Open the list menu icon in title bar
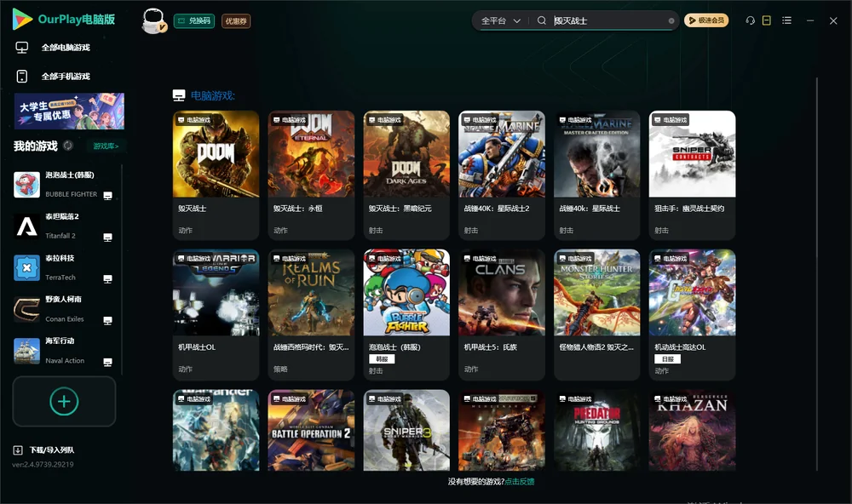The image size is (852, 504). pos(786,20)
